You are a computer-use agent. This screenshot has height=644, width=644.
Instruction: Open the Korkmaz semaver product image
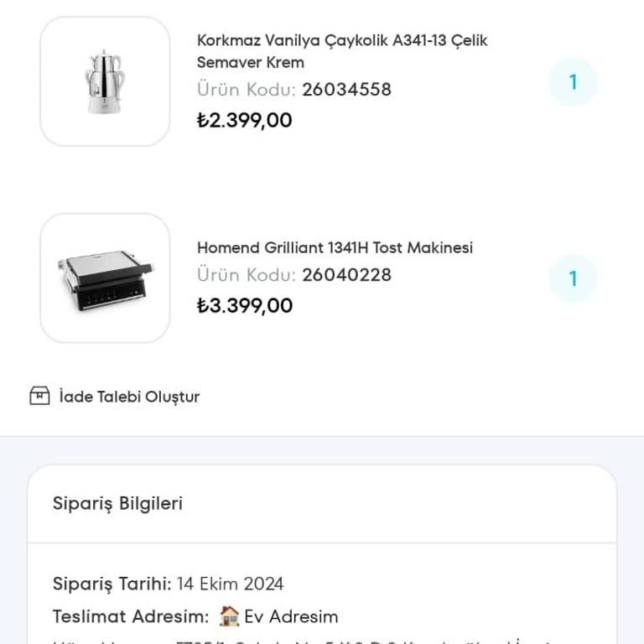(x=105, y=81)
